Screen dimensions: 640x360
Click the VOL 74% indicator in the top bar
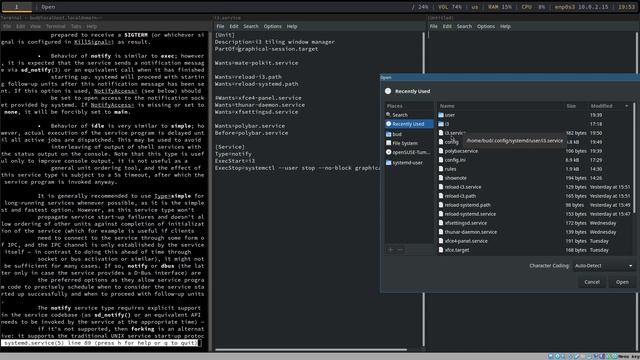(x=450, y=7)
